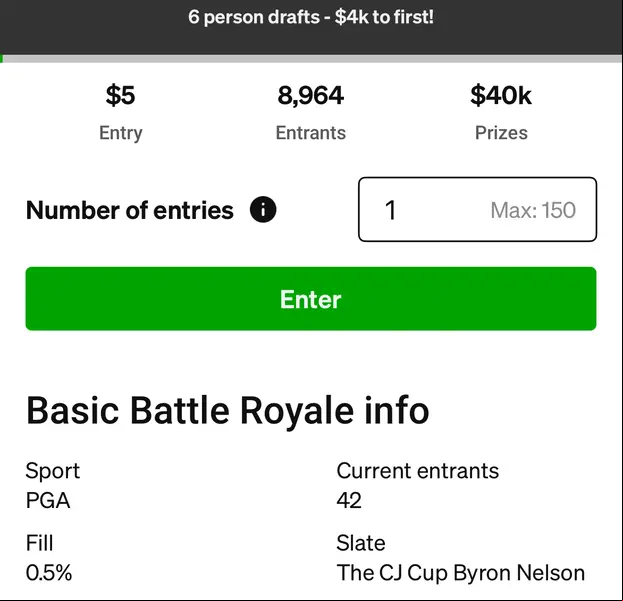This screenshot has width=623, height=601.
Task: Click the Sport label
Action: [x=53, y=472]
